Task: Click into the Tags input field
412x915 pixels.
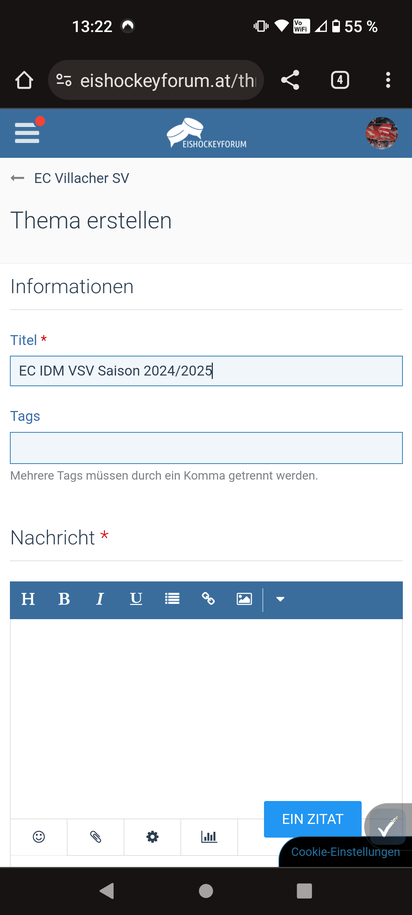Action: (x=206, y=448)
